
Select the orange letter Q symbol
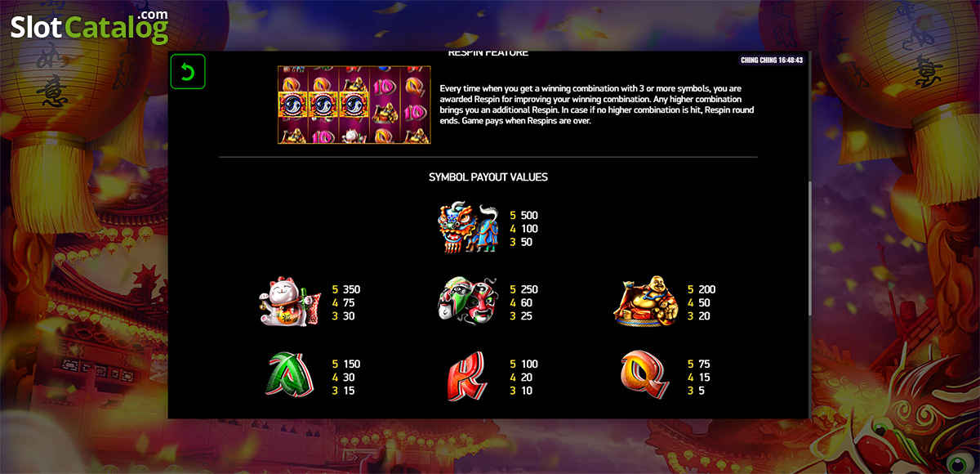point(644,375)
